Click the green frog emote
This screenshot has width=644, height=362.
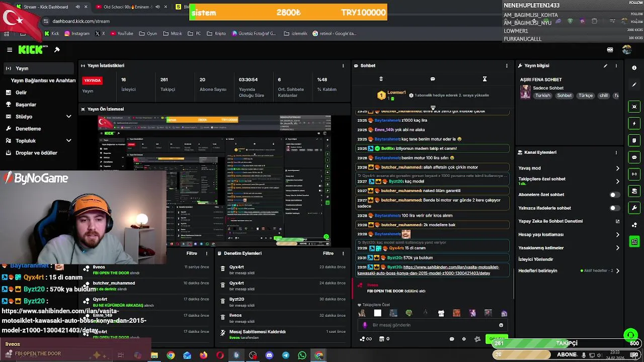409,313
